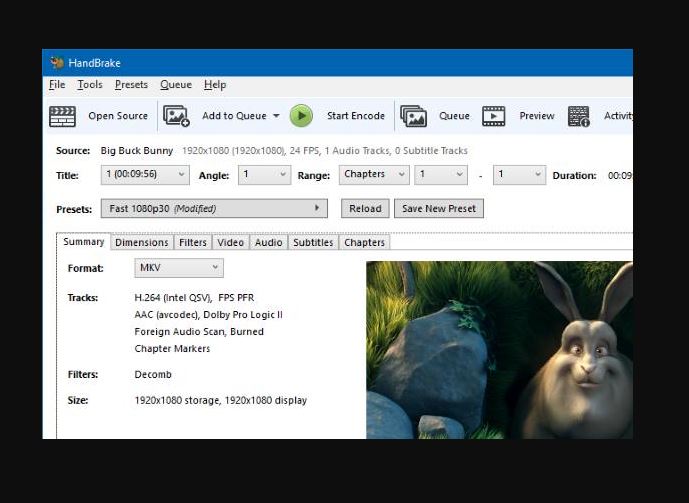This screenshot has width=689, height=503.
Task: Click the Activity toolbar label
Action: (x=618, y=116)
